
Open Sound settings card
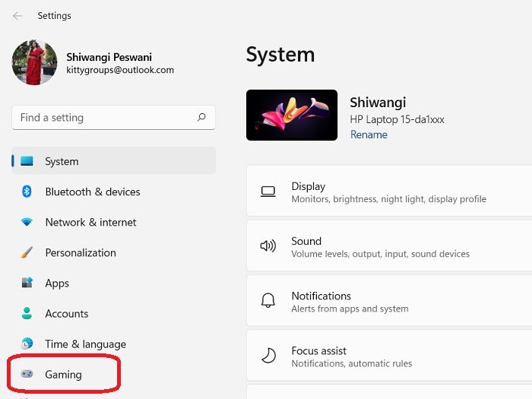click(389, 245)
